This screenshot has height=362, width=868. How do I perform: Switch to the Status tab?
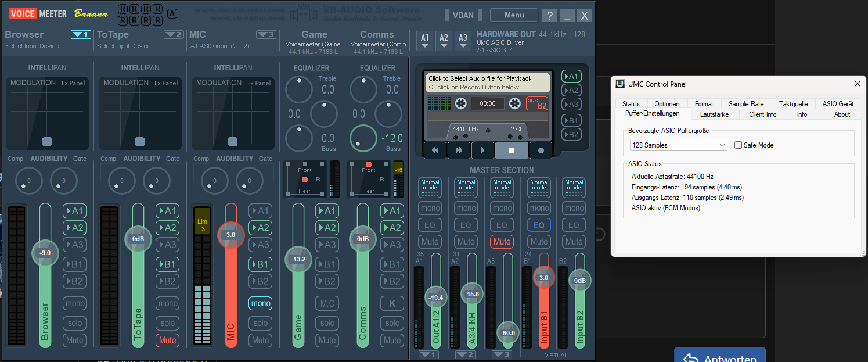coord(631,104)
